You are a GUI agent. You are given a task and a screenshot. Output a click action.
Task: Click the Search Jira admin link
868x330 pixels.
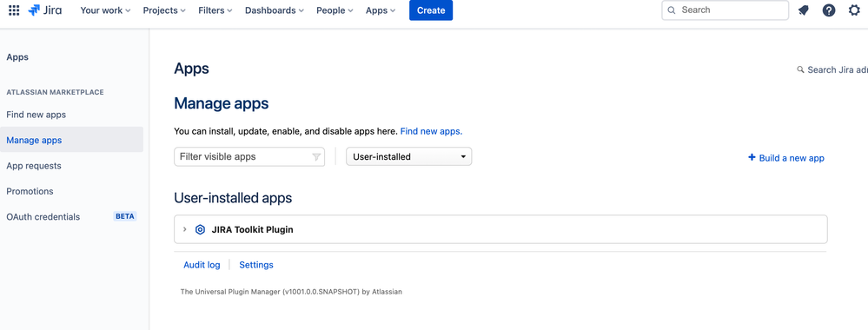(838, 69)
